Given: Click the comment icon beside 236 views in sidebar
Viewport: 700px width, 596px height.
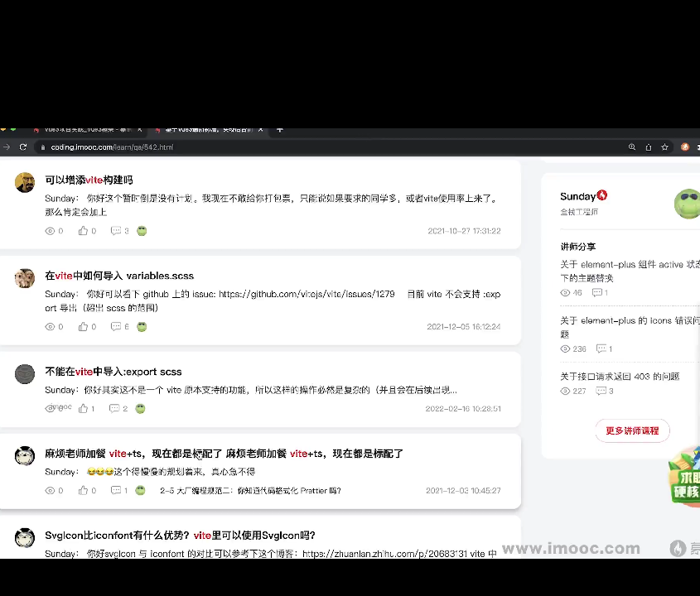Looking at the screenshot, I should (x=602, y=348).
